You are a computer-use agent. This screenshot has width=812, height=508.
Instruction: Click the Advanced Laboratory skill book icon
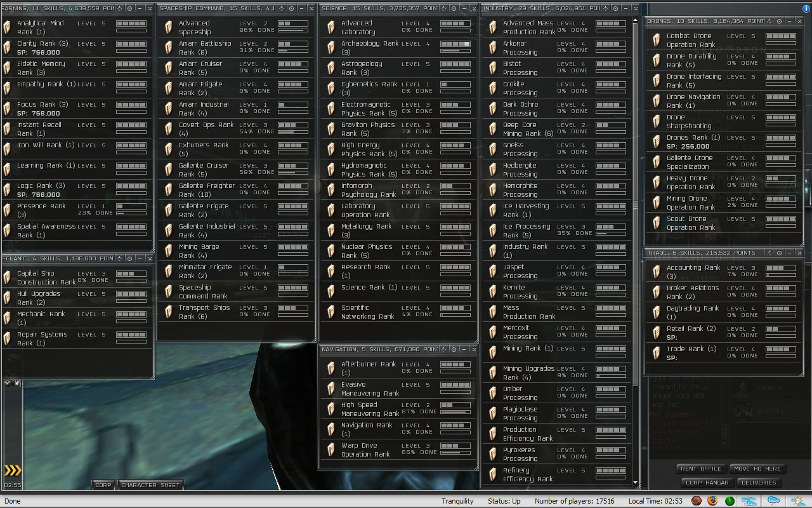[331, 27]
